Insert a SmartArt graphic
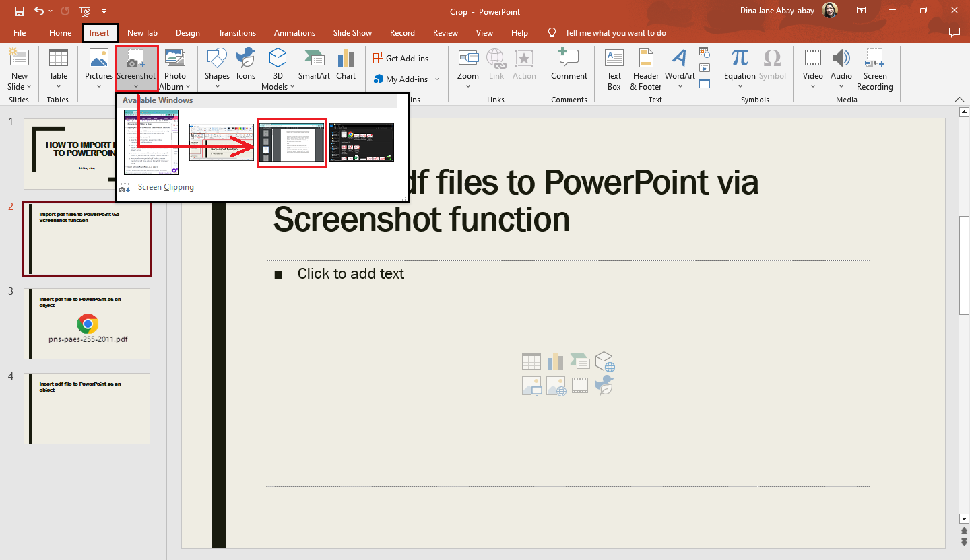 point(314,64)
